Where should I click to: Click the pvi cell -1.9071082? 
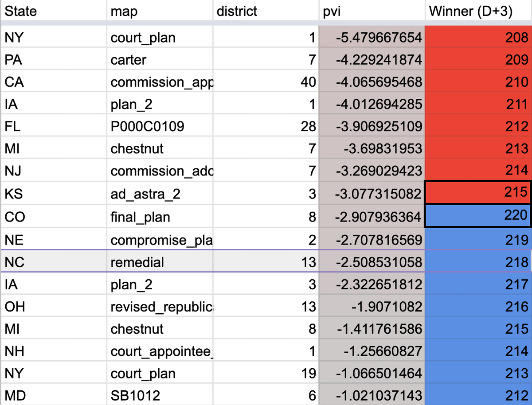click(x=372, y=307)
